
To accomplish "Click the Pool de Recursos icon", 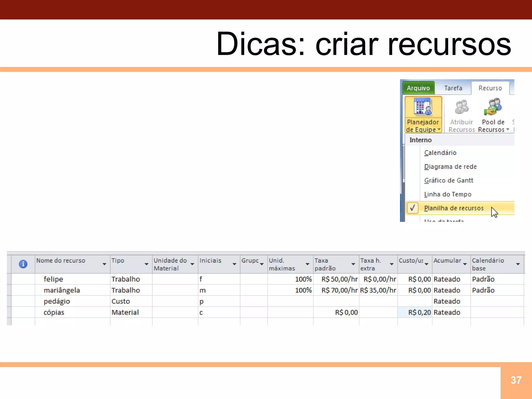I will (x=493, y=107).
